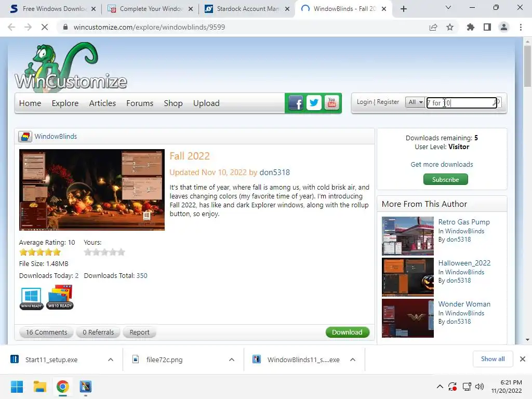
Task: Report this skin
Action: coord(139,332)
